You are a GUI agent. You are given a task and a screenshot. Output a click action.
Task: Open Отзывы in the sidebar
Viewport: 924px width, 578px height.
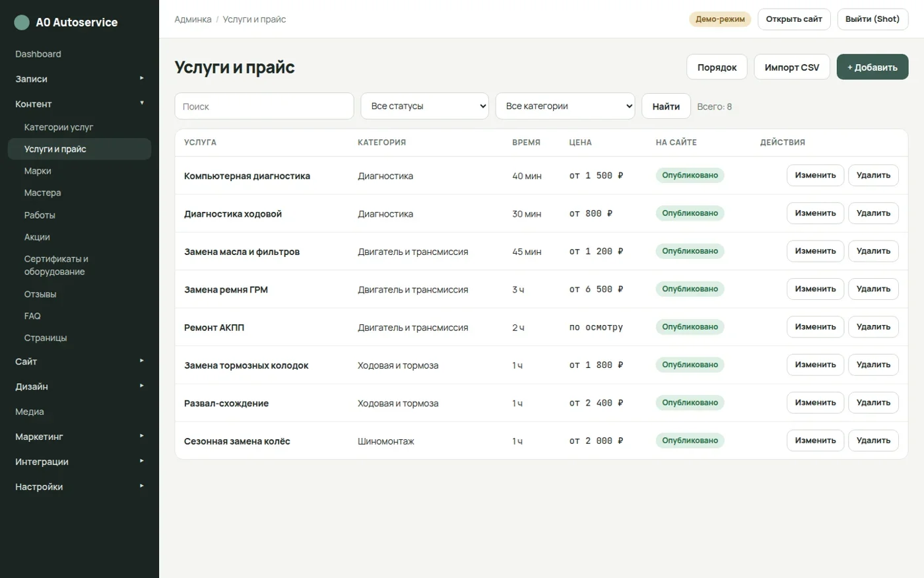tap(79, 294)
